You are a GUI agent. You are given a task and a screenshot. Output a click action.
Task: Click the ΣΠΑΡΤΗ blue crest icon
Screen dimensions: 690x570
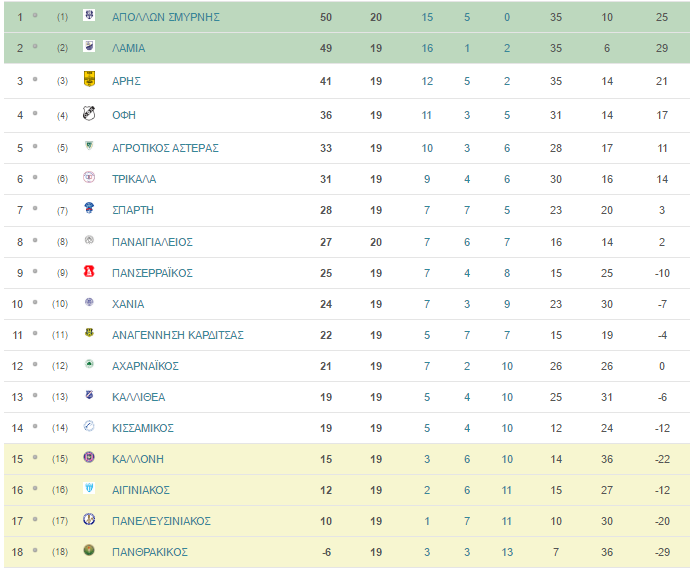coord(89,208)
